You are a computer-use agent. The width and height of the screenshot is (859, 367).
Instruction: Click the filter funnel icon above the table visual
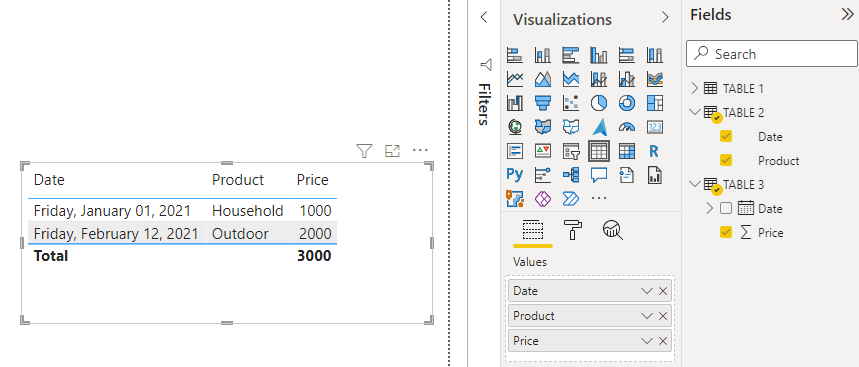click(364, 151)
